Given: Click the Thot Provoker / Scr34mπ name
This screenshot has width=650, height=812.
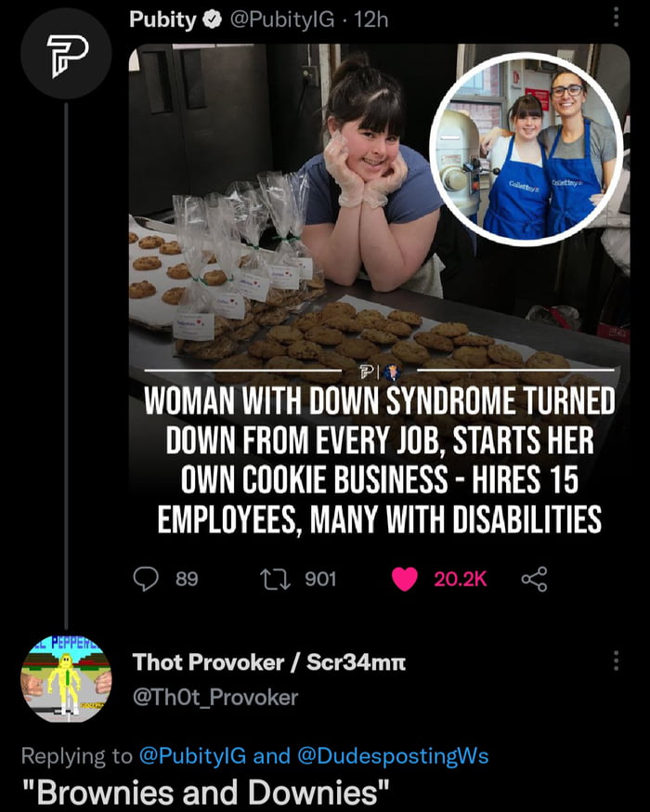Looking at the screenshot, I should (x=269, y=662).
